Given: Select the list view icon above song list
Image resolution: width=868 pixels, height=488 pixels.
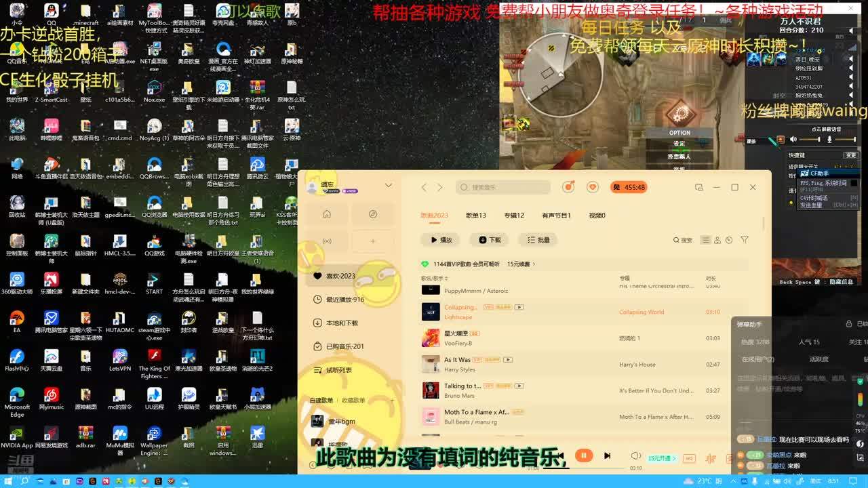Looking at the screenshot, I should (706, 240).
